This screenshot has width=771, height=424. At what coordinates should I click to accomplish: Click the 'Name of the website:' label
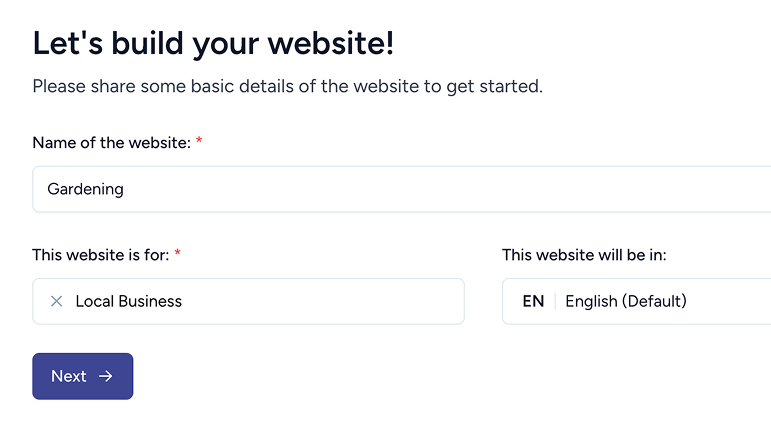[111, 143]
